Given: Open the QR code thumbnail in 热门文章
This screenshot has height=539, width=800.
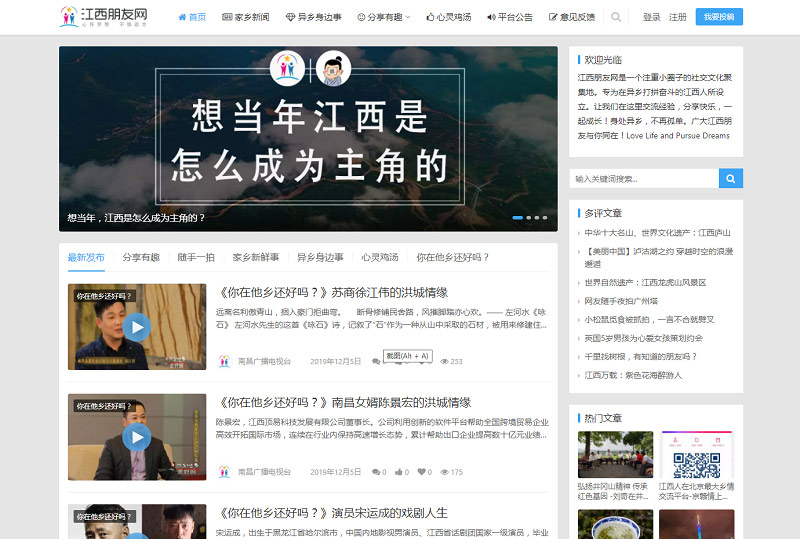Looking at the screenshot, I should click(696, 465).
